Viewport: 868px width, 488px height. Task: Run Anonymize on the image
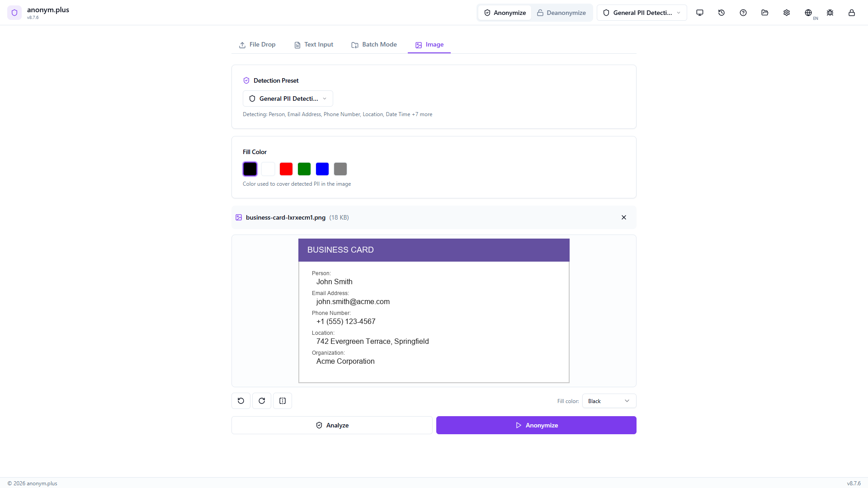[536, 425]
